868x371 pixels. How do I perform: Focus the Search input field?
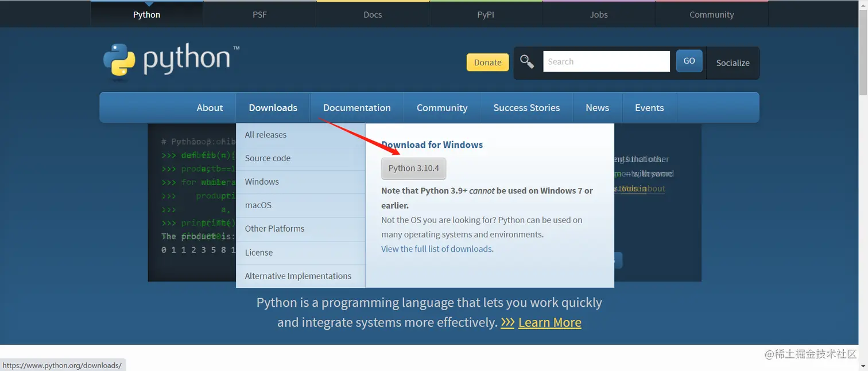pyautogui.click(x=606, y=61)
